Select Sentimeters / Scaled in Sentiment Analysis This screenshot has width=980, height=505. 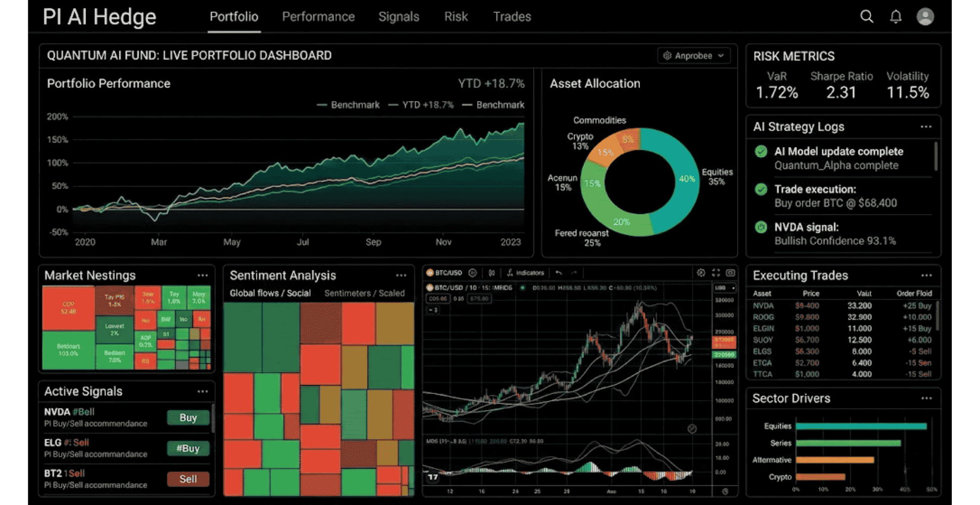tap(365, 293)
